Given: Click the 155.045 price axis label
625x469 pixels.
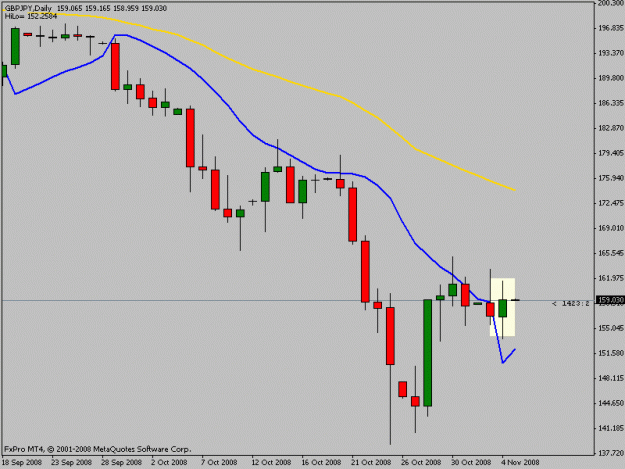Looking at the screenshot, I should tap(611, 328).
